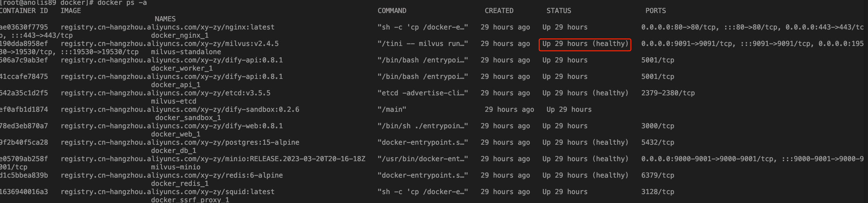Click the STATUS column header

559,11
